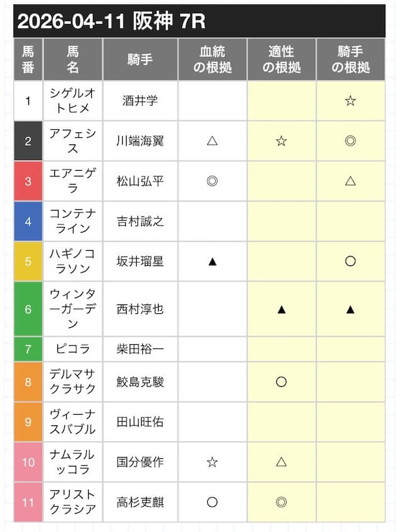This screenshot has width=403, height=532.
Task: Click the 騎手の根拠 column header
Action: click(351, 59)
